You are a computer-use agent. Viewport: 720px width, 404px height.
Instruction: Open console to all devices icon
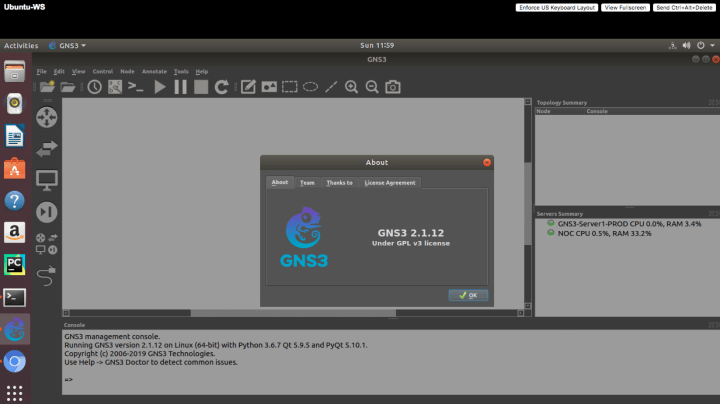pyautogui.click(x=135, y=87)
